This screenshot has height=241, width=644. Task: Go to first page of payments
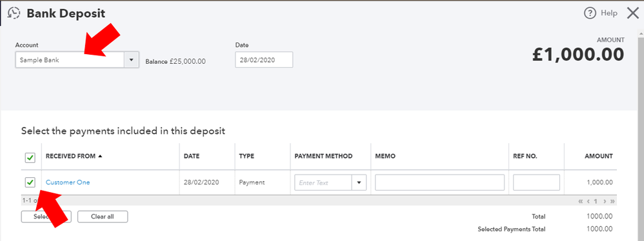(x=580, y=201)
